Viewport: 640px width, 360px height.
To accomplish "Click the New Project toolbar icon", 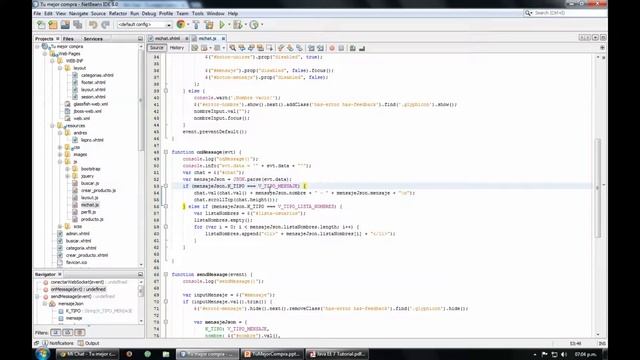I will [53, 25].
